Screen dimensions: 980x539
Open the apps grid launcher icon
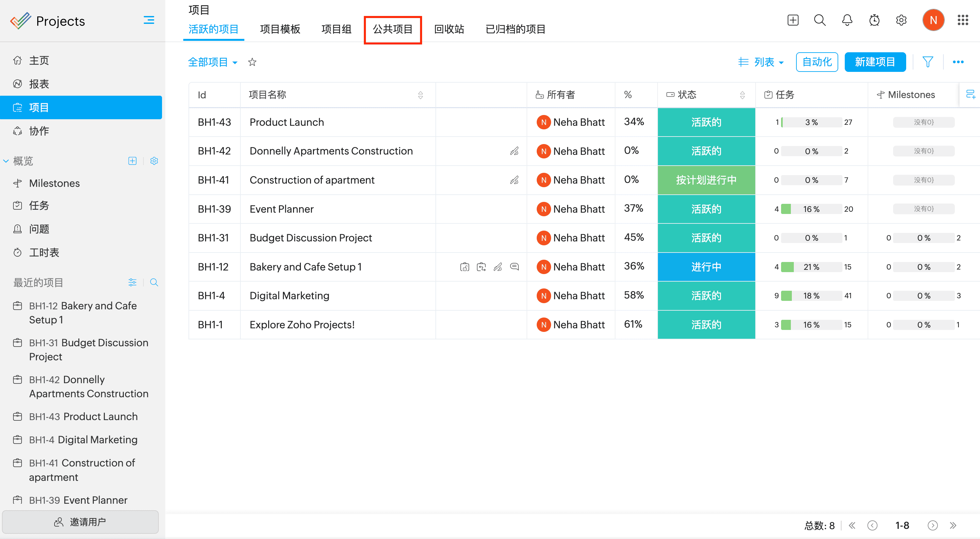tap(962, 20)
